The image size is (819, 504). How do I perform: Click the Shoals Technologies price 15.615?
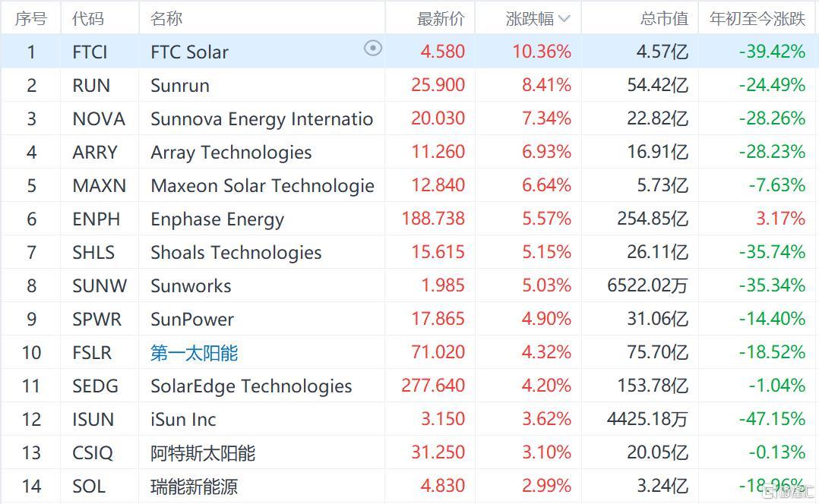tap(438, 252)
